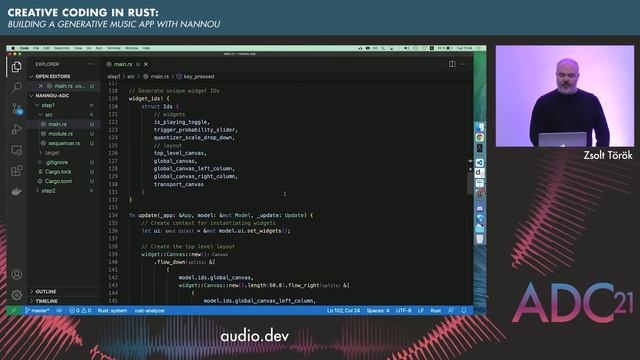Screen dimensions: 640x360
Task: Open Remote Explorer view in activity bar
Action: click(x=16, y=150)
